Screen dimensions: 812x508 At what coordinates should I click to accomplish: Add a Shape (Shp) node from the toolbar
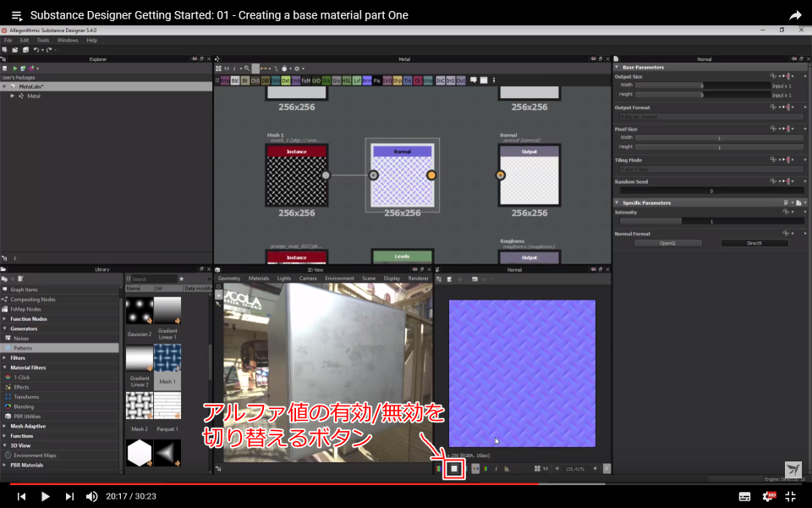(x=398, y=80)
